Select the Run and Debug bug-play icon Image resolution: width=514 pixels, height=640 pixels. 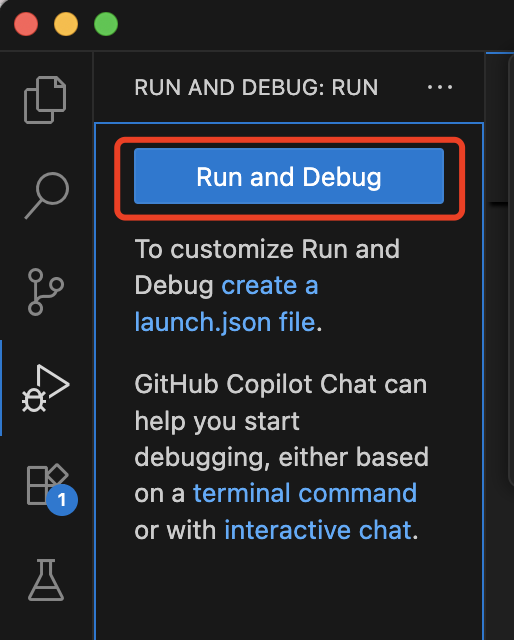click(x=46, y=388)
